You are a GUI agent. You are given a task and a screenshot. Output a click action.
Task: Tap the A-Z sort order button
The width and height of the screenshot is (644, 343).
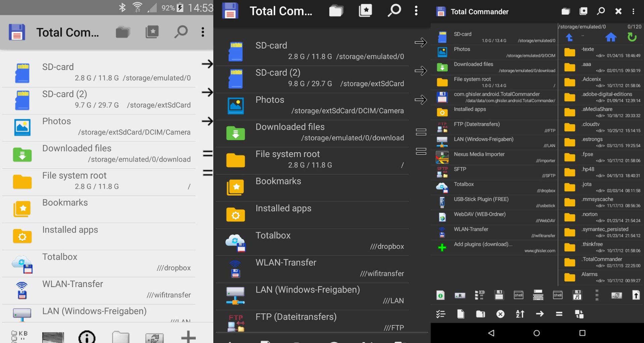(520, 314)
